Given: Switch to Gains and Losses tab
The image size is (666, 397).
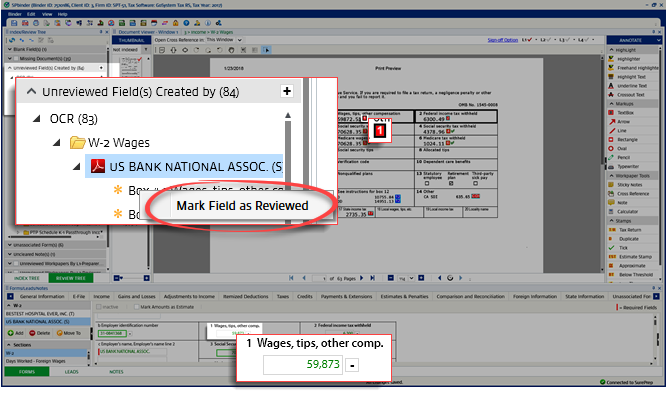Looking at the screenshot, I should [136, 296].
